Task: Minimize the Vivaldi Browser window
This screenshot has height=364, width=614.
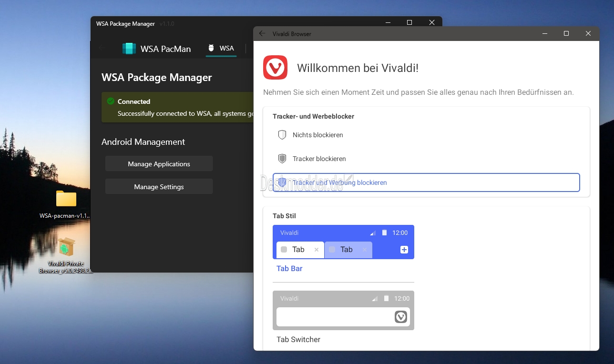Action: (x=544, y=33)
